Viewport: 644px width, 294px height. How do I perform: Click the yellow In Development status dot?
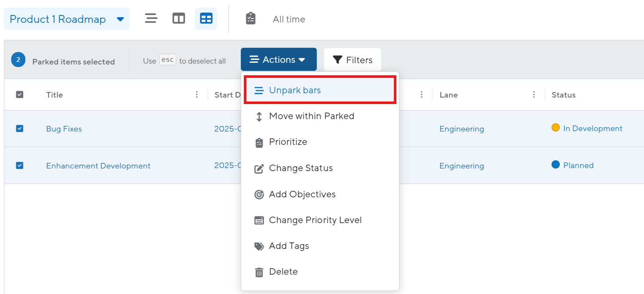[555, 128]
